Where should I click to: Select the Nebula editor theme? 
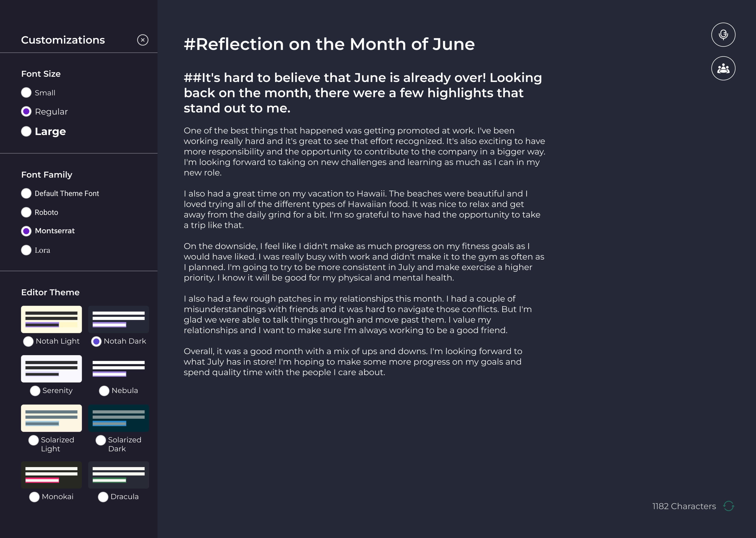point(104,391)
